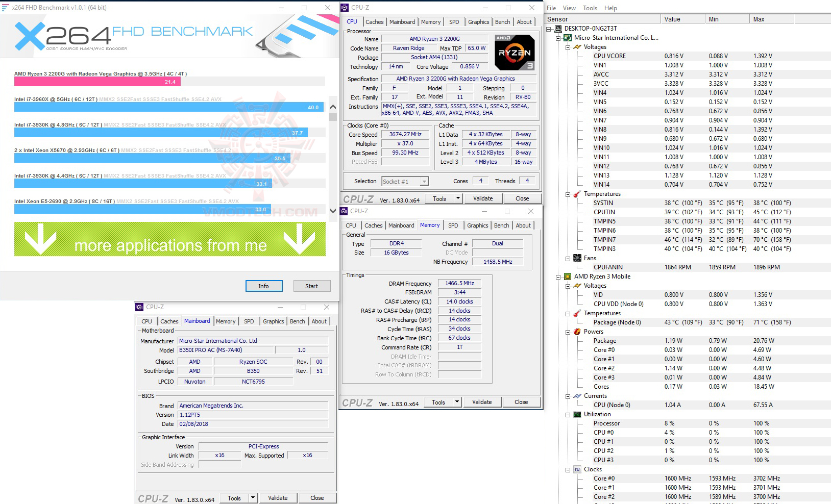
Task: Click the motherboard icon beside Micro-Star International
Action: [568, 38]
